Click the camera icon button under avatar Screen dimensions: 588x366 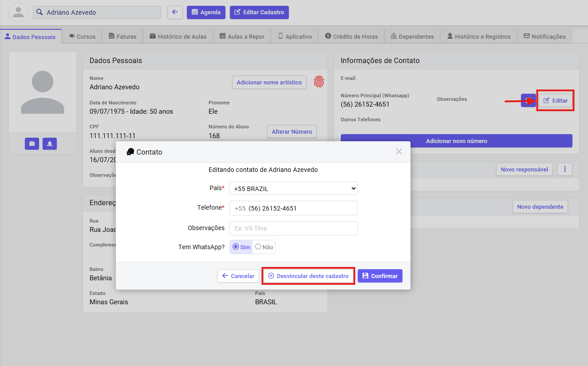click(x=32, y=144)
